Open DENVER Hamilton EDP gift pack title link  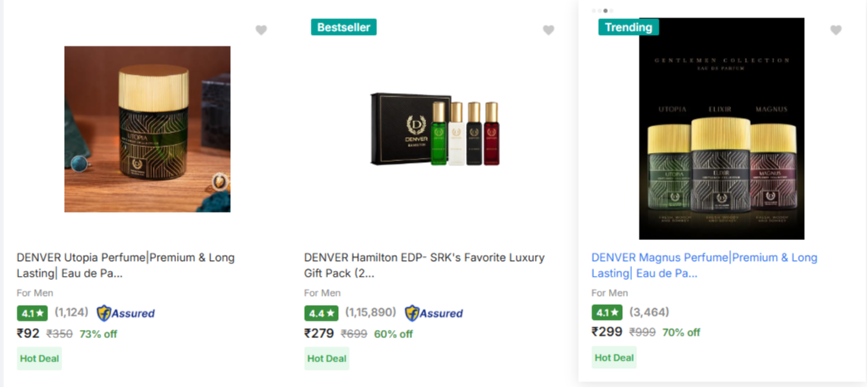424,265
